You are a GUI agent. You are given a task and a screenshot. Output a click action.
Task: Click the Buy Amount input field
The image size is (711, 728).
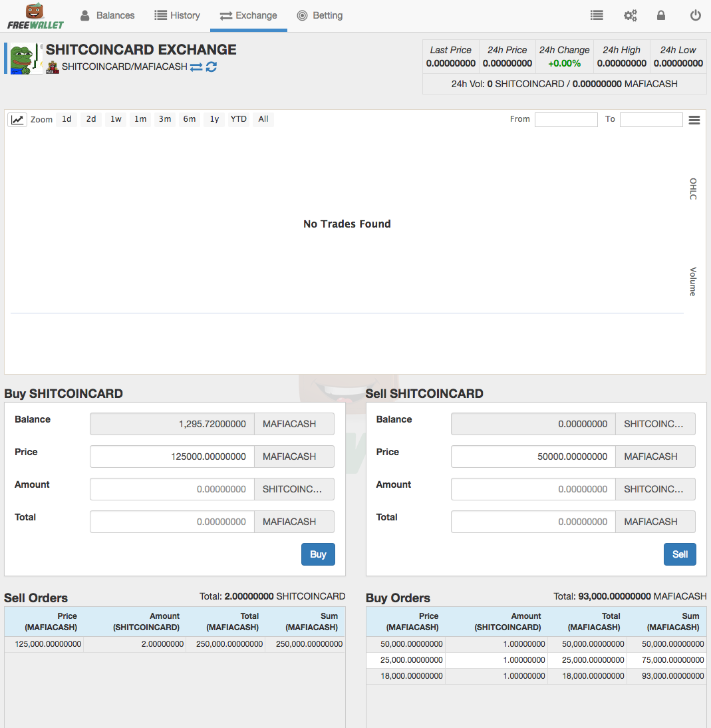pyautogui.click(x=172, y=489)
